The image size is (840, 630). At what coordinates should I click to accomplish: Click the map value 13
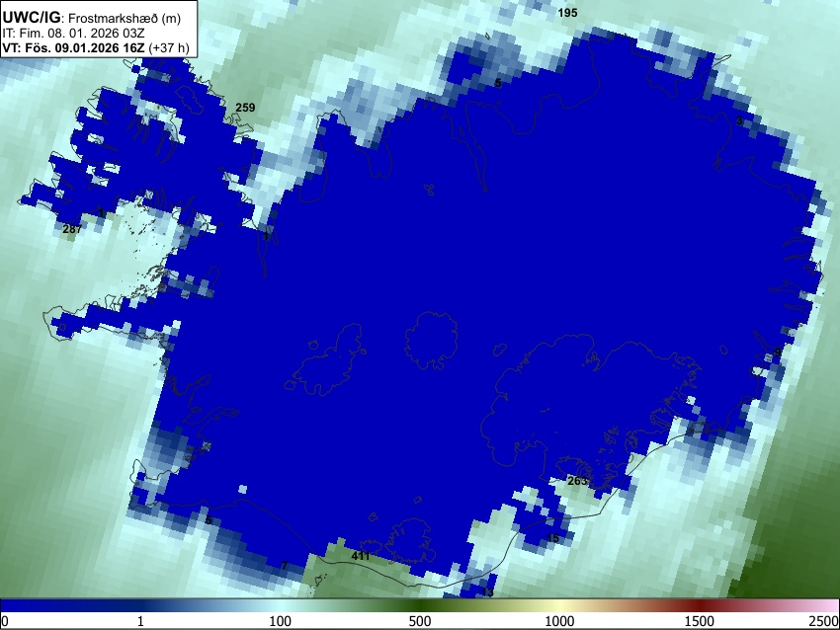[x=487, y=592]
